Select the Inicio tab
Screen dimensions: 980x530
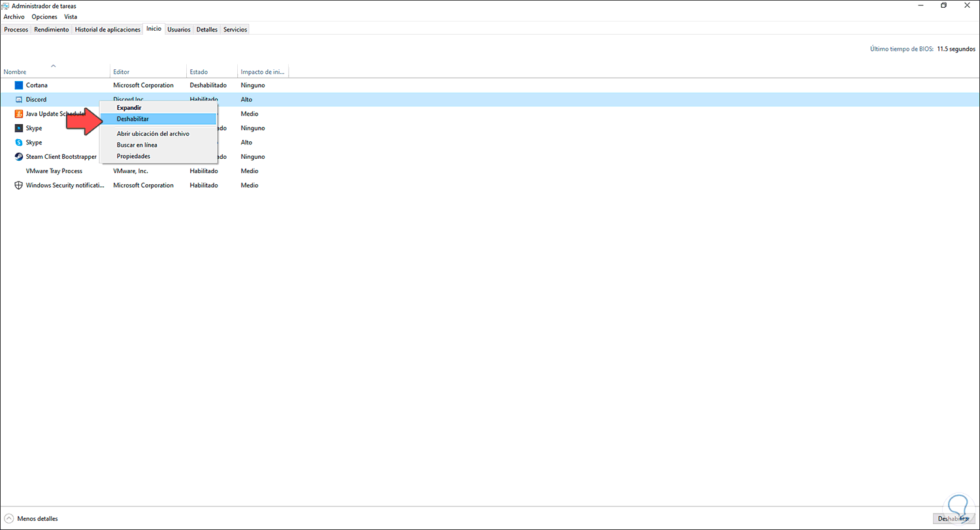pyautogui.click(x=154, y=29)
